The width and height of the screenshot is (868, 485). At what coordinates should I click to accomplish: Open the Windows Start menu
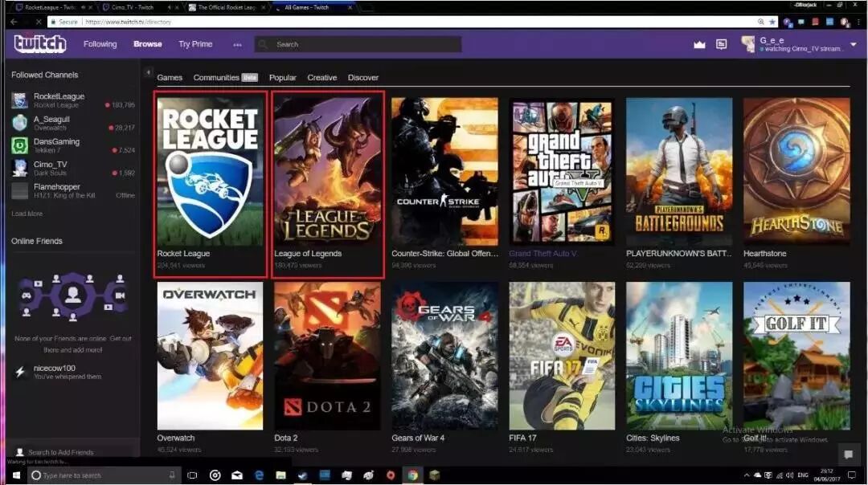tap(16, 475)
